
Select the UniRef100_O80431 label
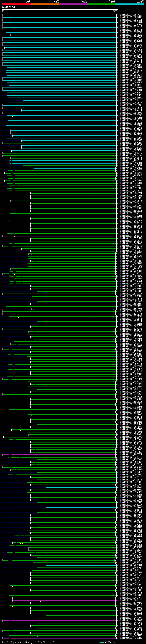(131, 156)
